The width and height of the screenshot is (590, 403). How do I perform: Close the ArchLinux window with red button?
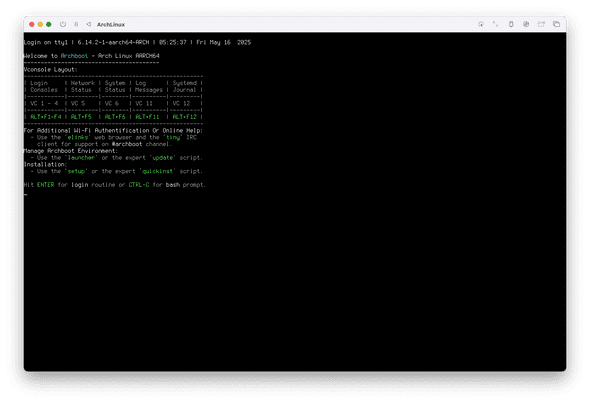(32, 24)
